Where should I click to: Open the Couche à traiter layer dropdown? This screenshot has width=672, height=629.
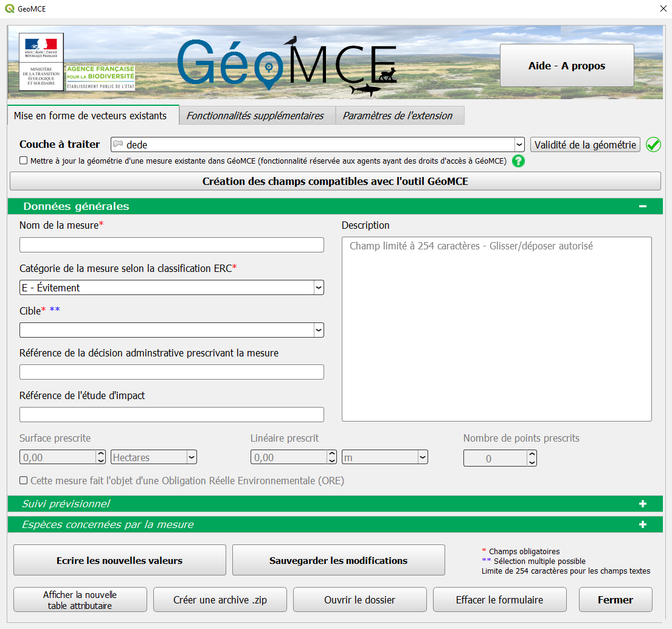(x=519, y=145)
